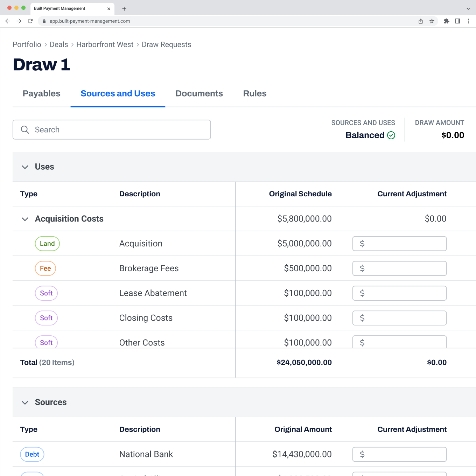Collapse the Acquisition Costs group
476x476 pixels.
(x=25, y=219)
